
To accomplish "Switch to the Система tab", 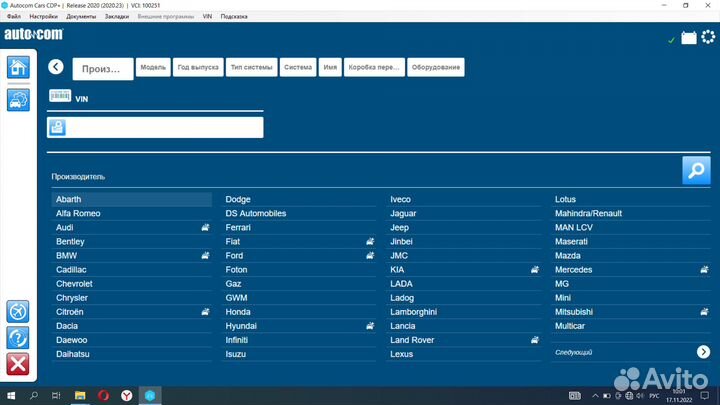I will pyautogui.click(x=298, y=67).
